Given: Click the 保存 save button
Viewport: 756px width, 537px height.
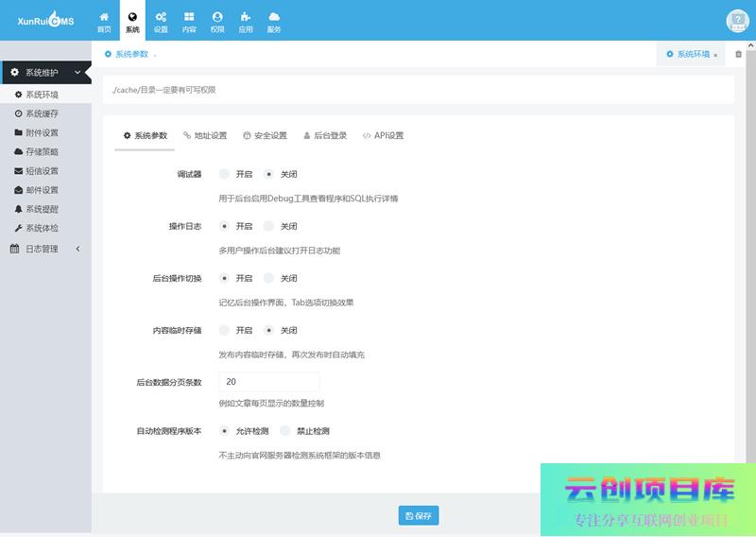Looking at the screenshot, I should click(419, 516).
